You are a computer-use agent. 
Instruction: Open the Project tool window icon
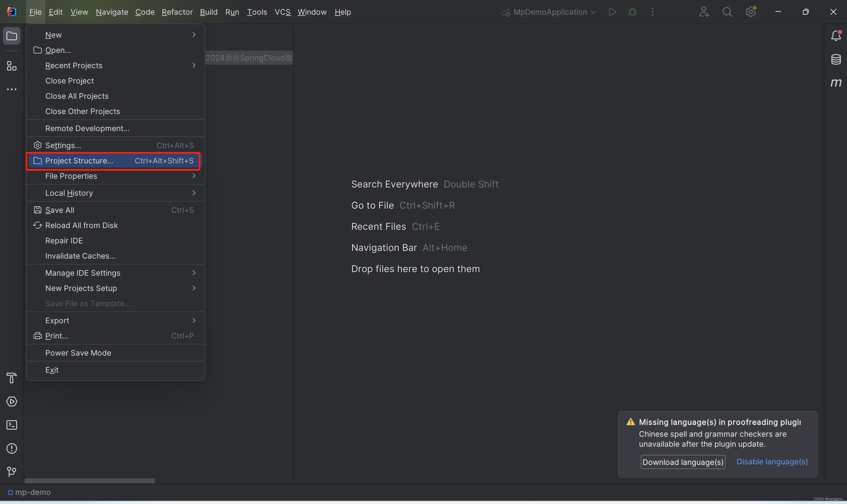[11, 36]
